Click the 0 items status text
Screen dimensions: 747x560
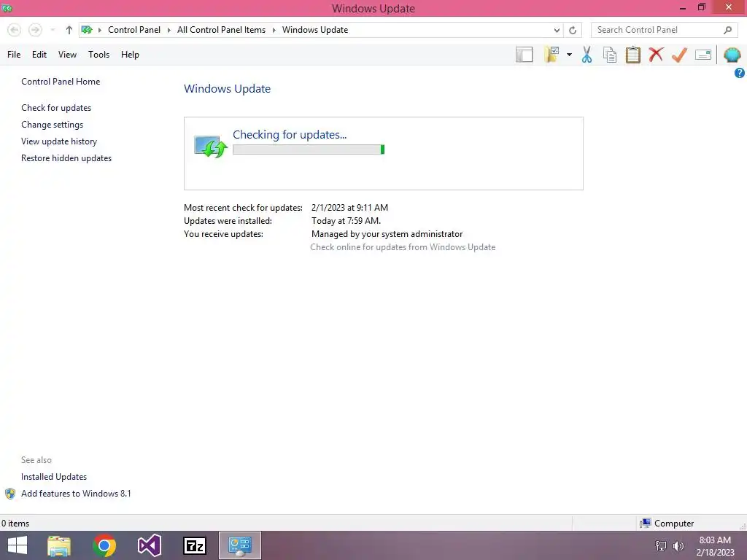coord(15,524)
